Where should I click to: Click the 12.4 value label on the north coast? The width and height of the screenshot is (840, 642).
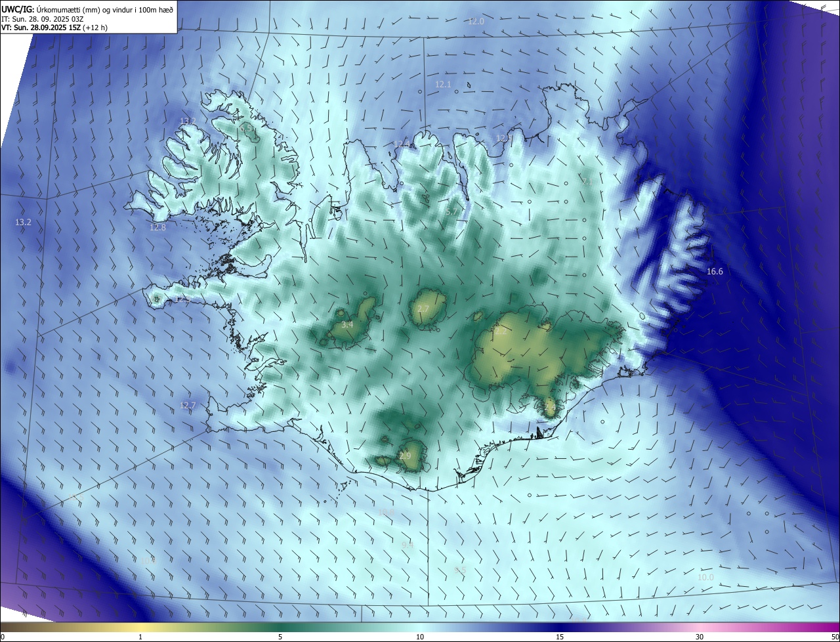pos(402,144)
